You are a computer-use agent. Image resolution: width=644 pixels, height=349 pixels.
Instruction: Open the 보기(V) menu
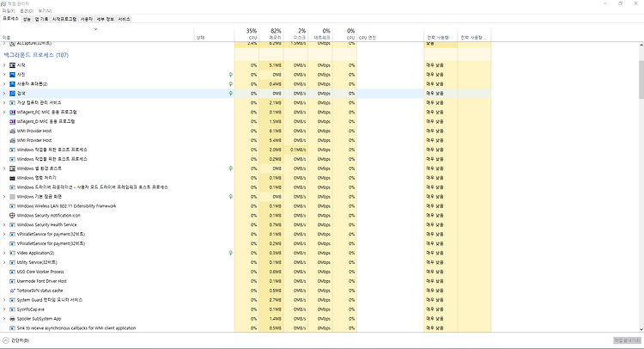point(45,11)
